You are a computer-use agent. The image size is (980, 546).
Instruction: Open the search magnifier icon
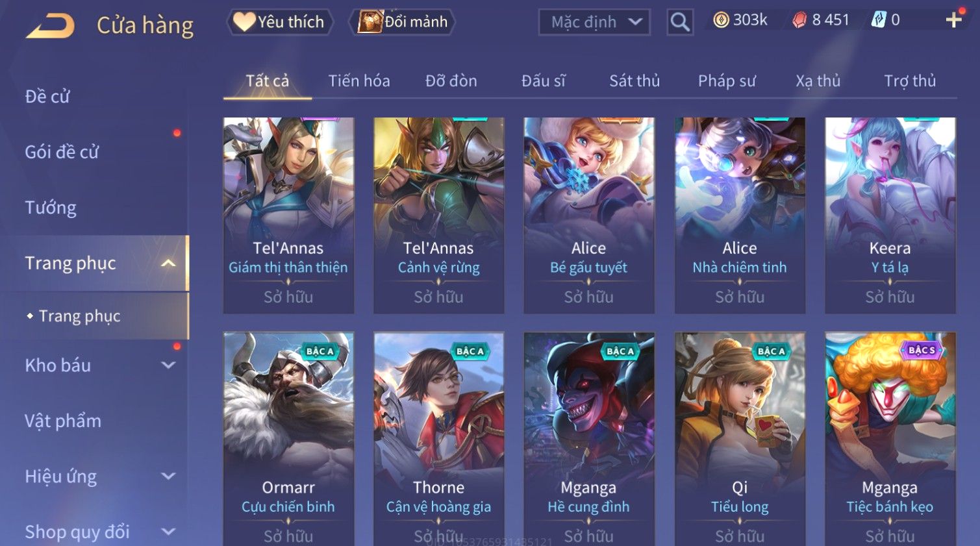tap(680, 22)
